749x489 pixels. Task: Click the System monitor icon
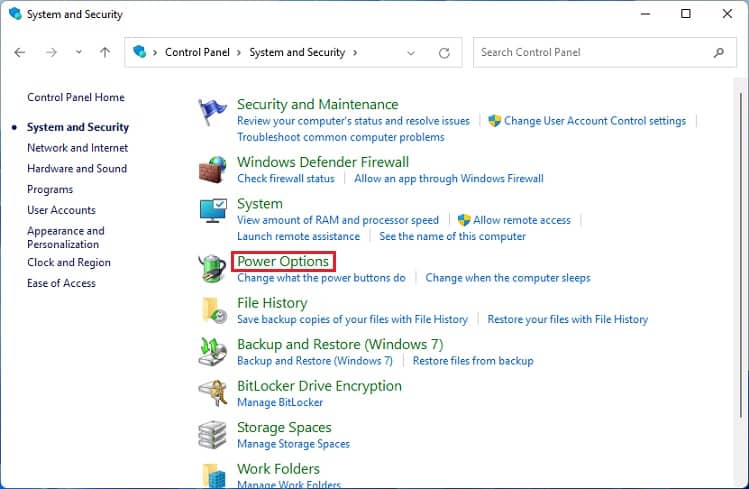point(213,211)
